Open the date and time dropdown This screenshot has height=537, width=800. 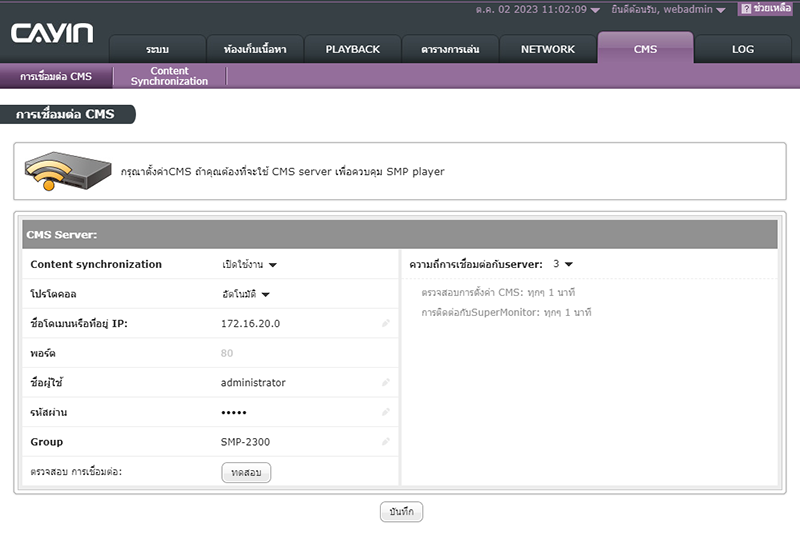(537, 10)
